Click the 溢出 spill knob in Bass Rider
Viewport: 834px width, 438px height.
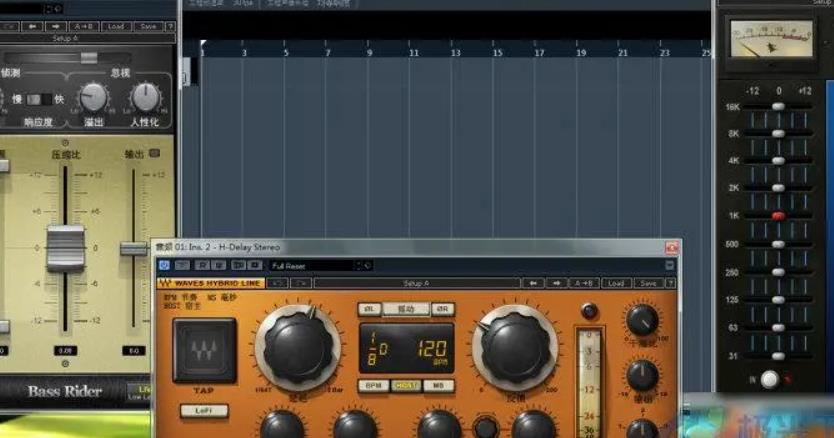[93, 97]
